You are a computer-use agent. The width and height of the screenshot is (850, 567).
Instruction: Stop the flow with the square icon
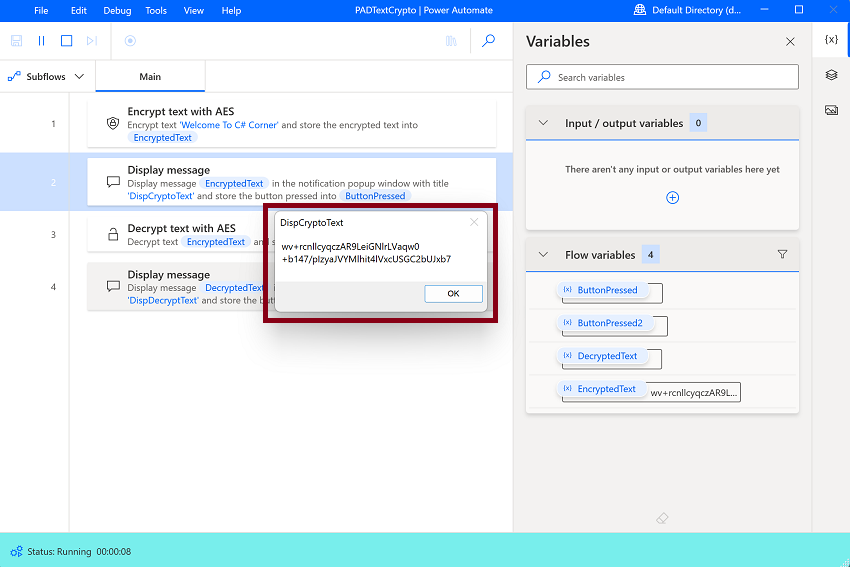[x=66, y=41]
